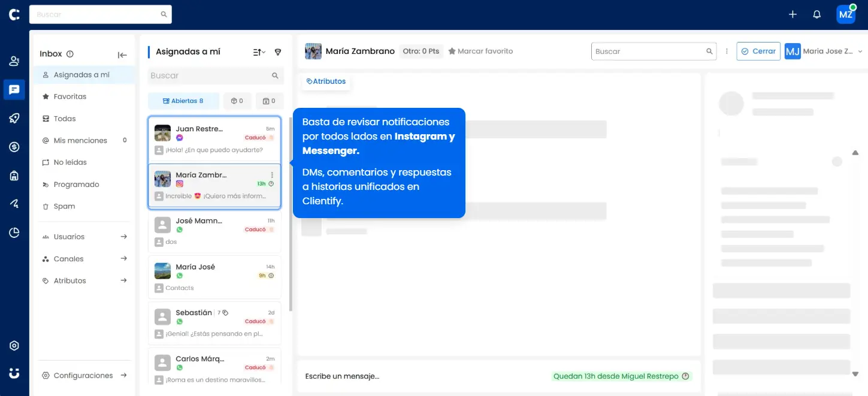Image resolution: width=868 pixels, height=396 pixels.
Task: Expand the Configuraciones arrow
Action: tap(123, 376)
